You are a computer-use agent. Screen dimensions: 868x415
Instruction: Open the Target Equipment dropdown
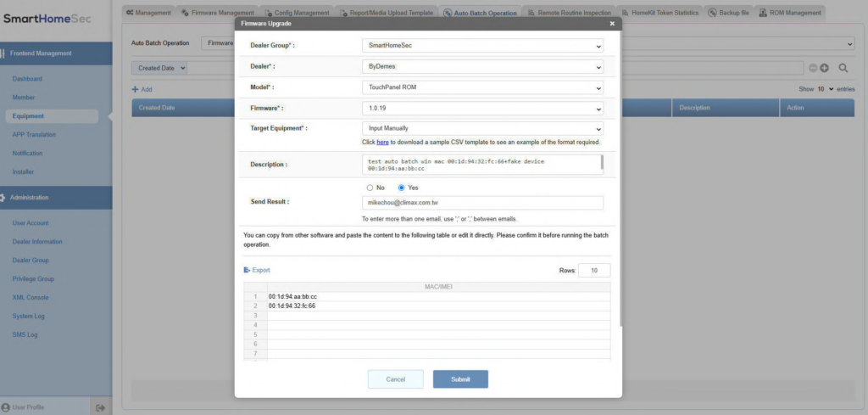click(482, 128)
